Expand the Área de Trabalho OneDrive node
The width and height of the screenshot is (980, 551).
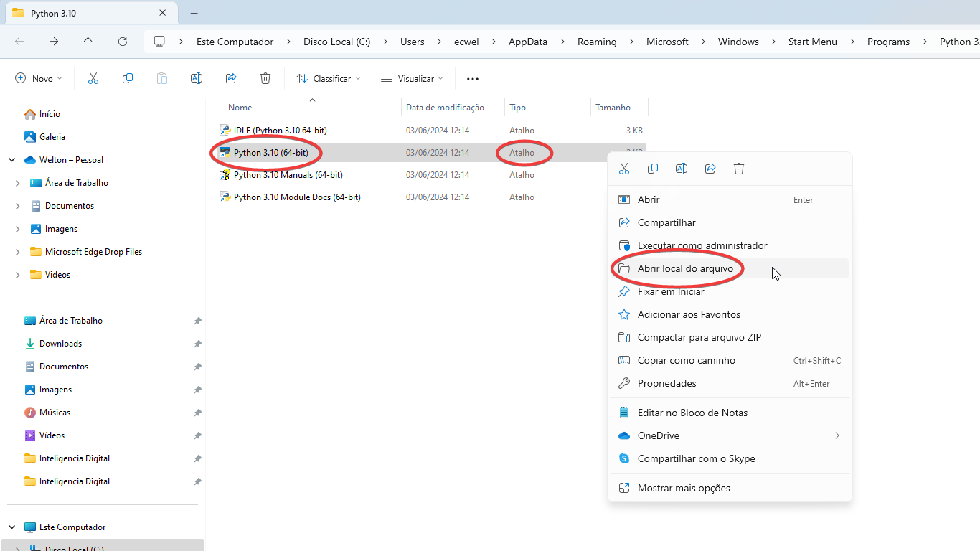point(18,183)
